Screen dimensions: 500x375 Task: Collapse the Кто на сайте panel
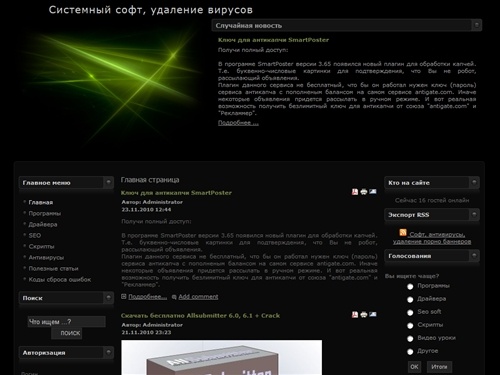[474, 182]
